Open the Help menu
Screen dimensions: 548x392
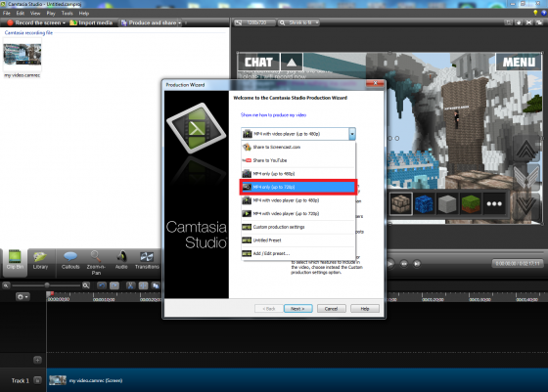point(84,14)
